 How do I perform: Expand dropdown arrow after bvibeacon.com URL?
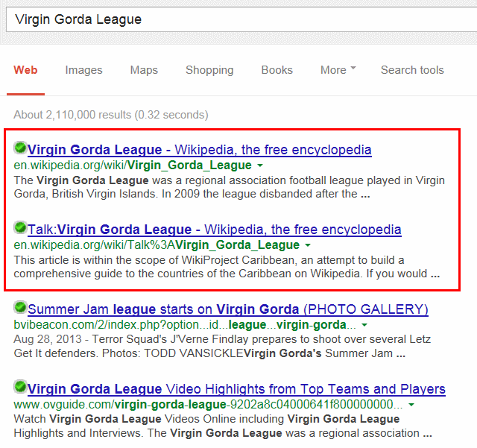[x=364, y=325]
